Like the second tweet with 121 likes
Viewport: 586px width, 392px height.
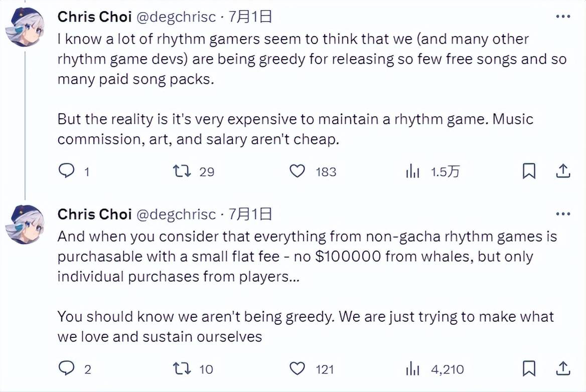(x=298, y=369)
